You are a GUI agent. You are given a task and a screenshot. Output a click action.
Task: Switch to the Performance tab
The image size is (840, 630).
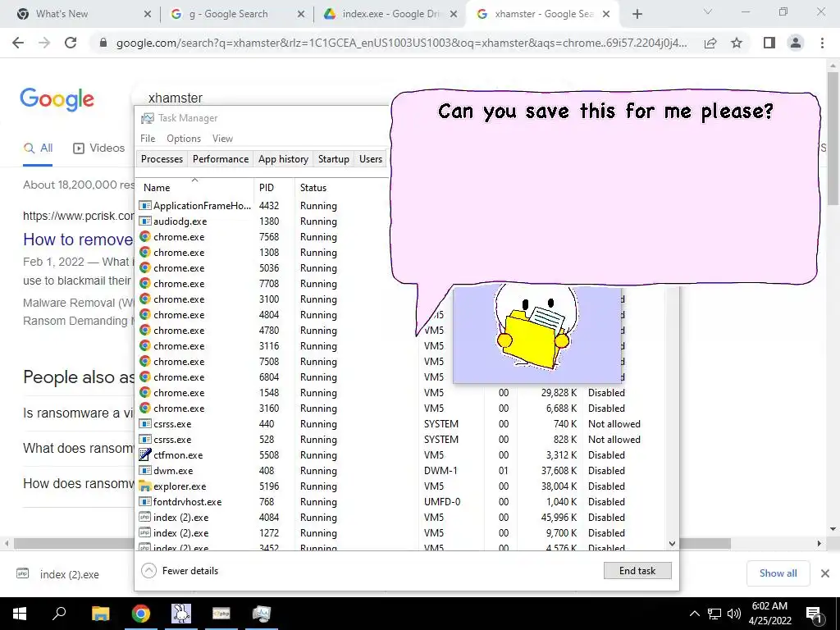[220, 159]
